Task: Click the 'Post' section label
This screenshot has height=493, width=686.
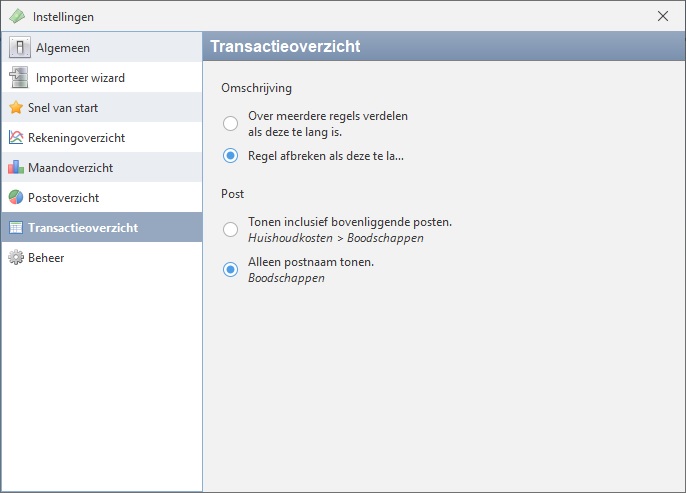Action: click(x=232, y=194)
